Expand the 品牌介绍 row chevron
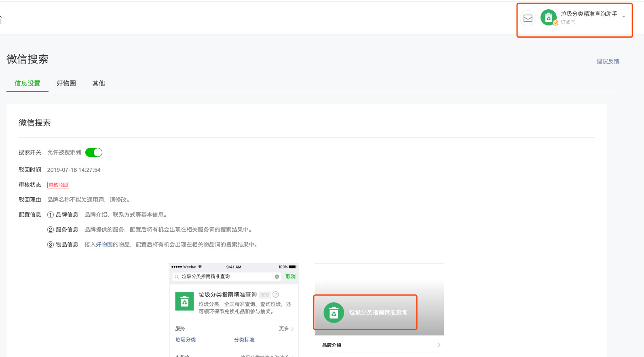Image resolution: width=644 pixels, height=357 pixels. [439, 345]
